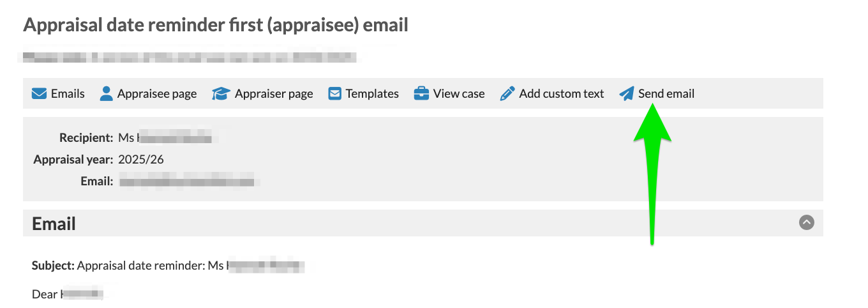The width and height of the screenshot is (868, 308).
Task: Click the person icon for Appraisee page
Action: pos(107,94)
